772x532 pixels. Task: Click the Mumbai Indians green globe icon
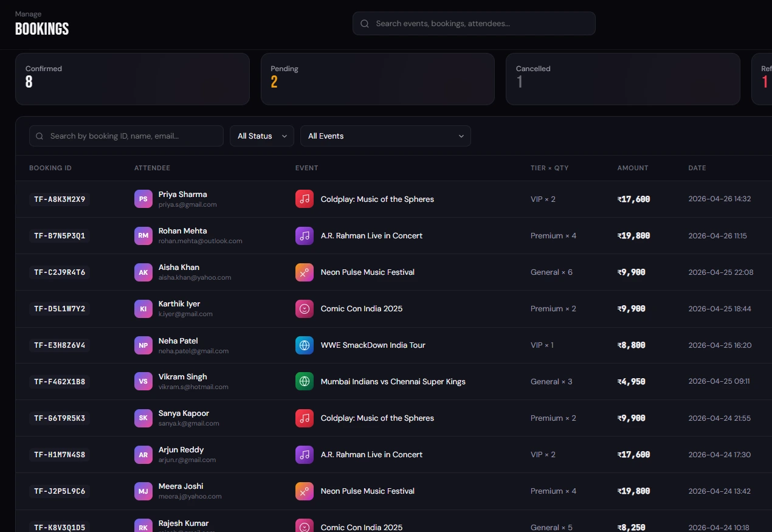[x=305, y=381]
